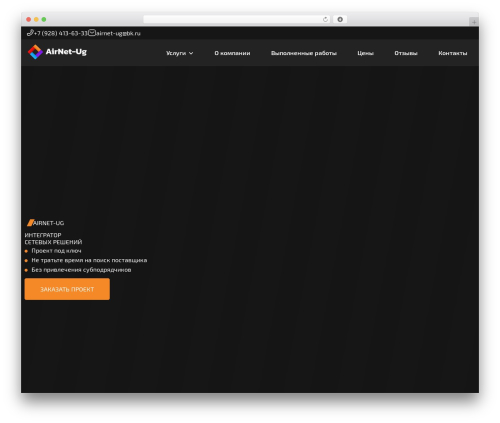This screenshot has height=423, width=500.
Task: Click the ИНТЕГРАТОР СЕТЕВЫХ РЕШЕНИЙ heading
Action: [53, 238]
